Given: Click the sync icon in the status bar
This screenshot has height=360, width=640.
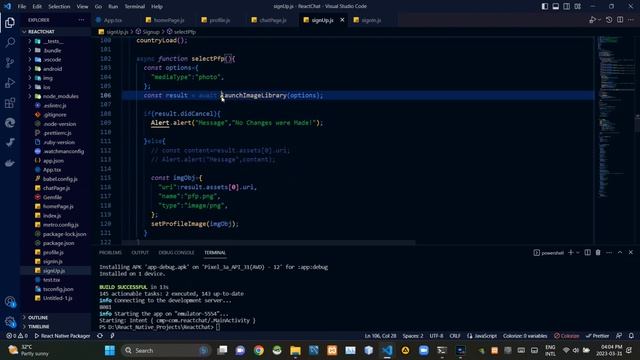Looking at the screenshot, I should (100, 336).
